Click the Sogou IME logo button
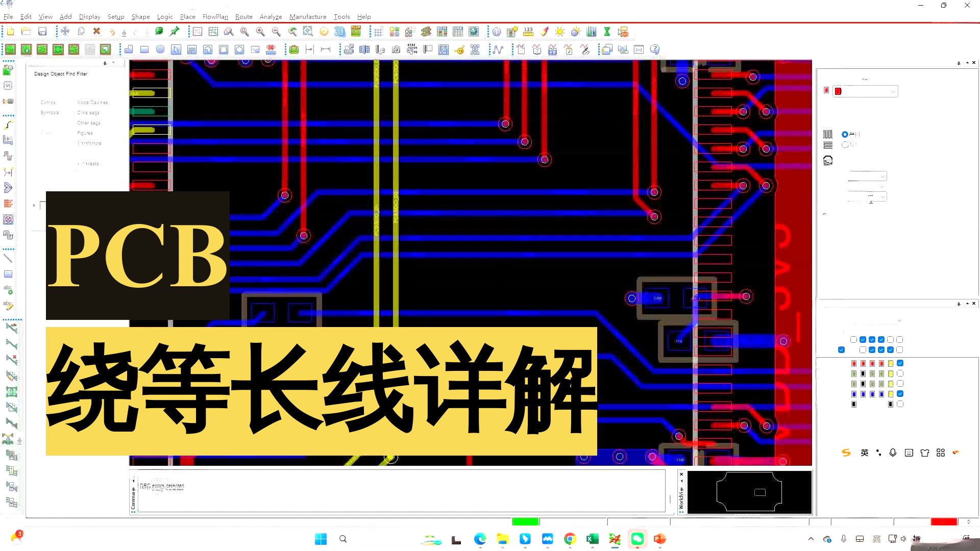 point(846,453)
